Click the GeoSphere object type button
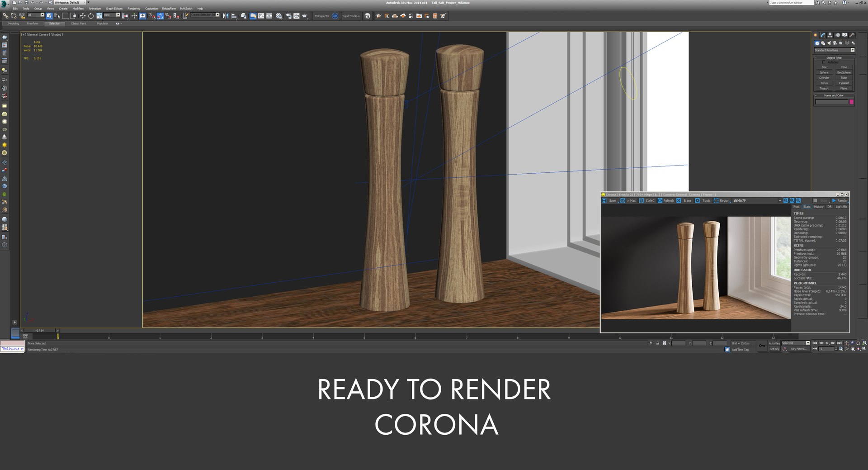This screenshot has height=470, width=868. coord(844,72)
